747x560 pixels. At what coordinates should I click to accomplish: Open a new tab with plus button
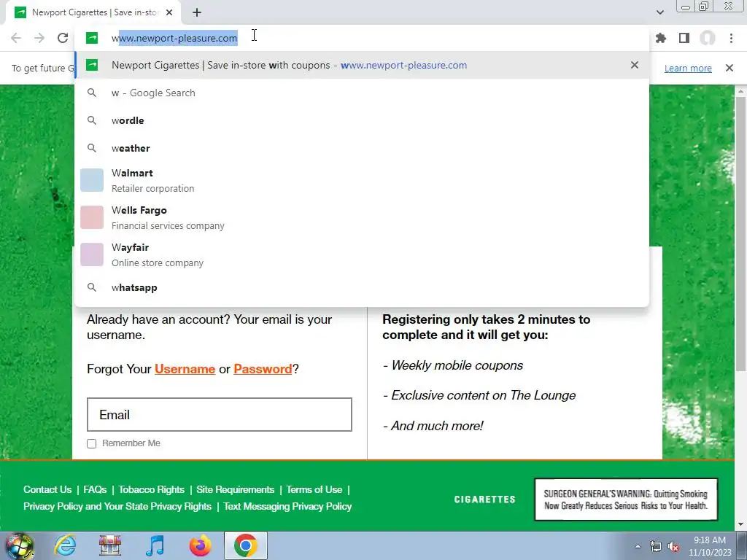197,12
